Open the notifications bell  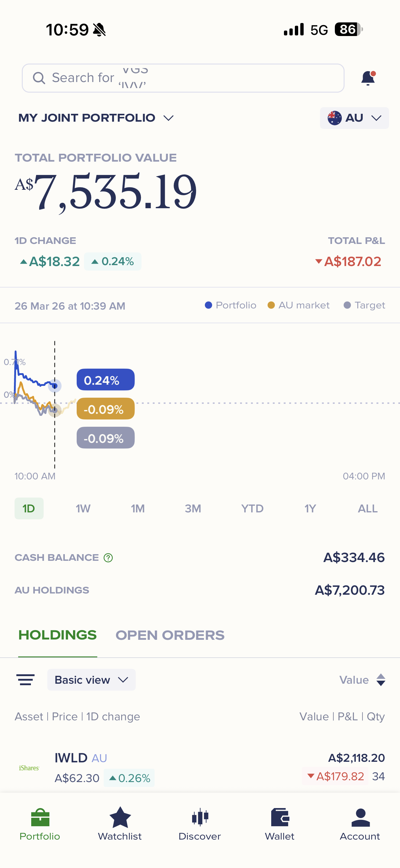(368, 78)
